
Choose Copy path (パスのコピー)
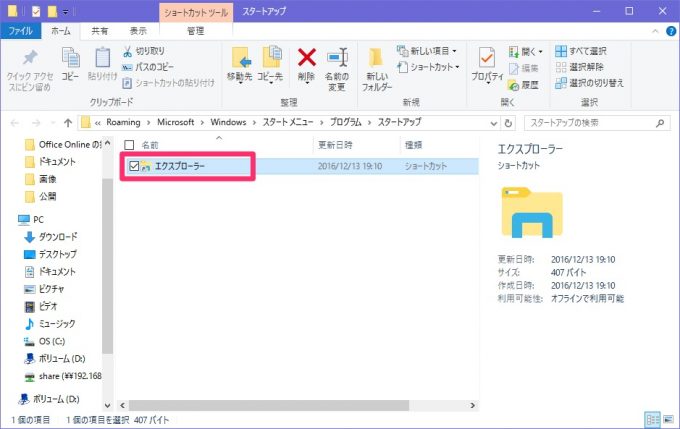point(148,67)
